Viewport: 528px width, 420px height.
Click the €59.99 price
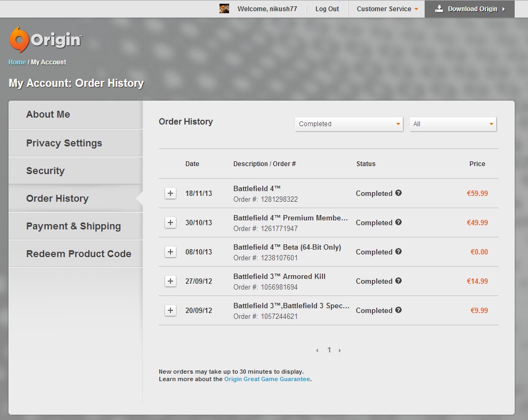(477, 193)
